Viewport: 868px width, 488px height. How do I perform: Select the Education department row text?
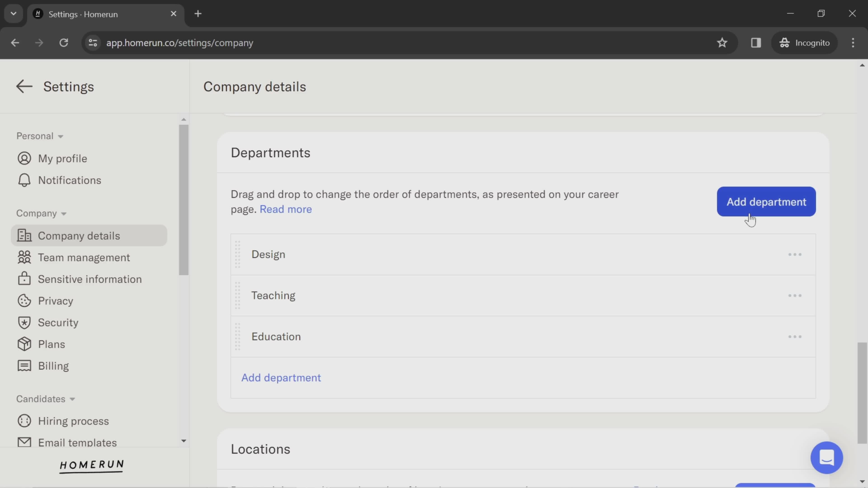[276, 336]
